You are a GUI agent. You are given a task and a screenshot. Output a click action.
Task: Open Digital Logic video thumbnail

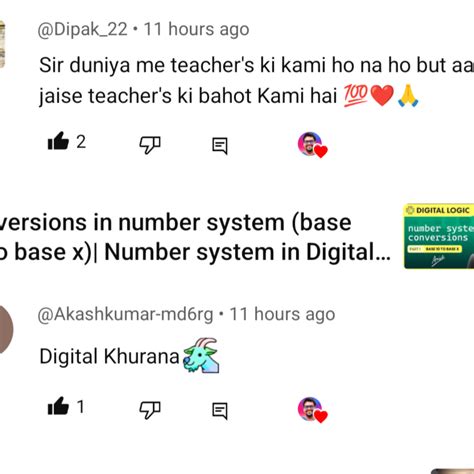439,236
